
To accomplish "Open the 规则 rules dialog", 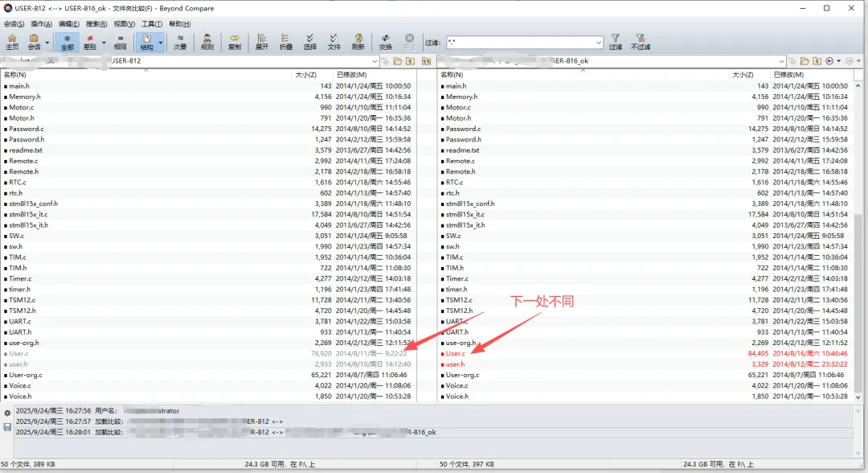I will click(x=207, y=42).
